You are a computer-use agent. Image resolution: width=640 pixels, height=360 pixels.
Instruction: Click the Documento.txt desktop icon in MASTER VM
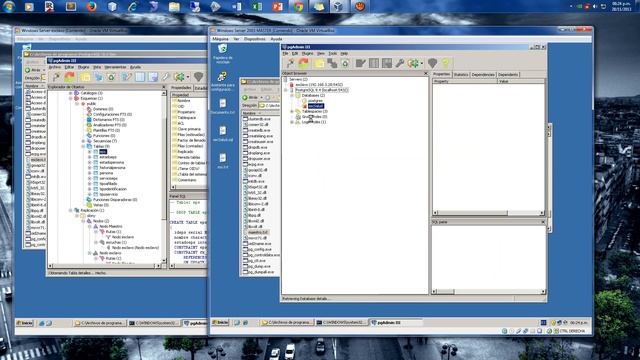(222, 106)
